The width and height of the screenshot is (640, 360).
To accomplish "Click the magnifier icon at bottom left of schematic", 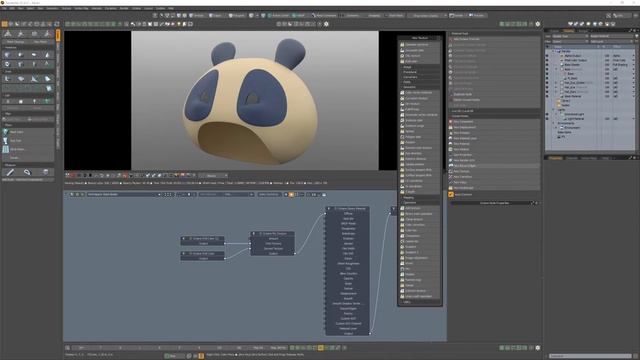I will click(x=68, y=348).
